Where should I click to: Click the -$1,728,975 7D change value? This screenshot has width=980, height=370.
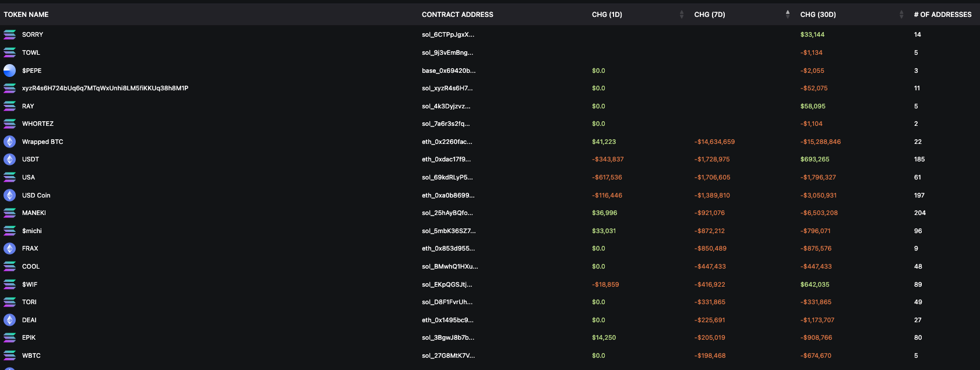tap(712, 160)
